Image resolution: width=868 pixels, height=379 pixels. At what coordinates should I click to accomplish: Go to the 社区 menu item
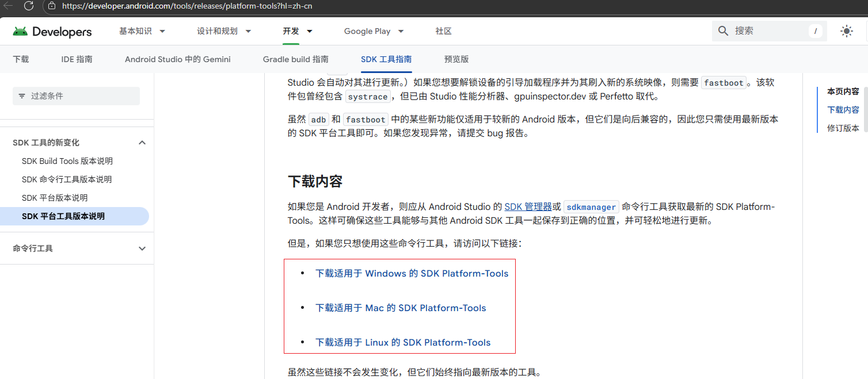443,31
